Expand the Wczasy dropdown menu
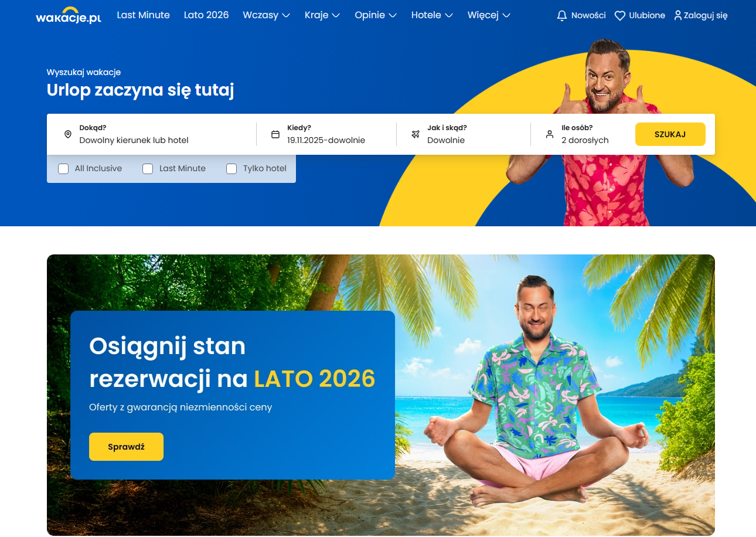 pyautogui.click(x=267, y=15)
